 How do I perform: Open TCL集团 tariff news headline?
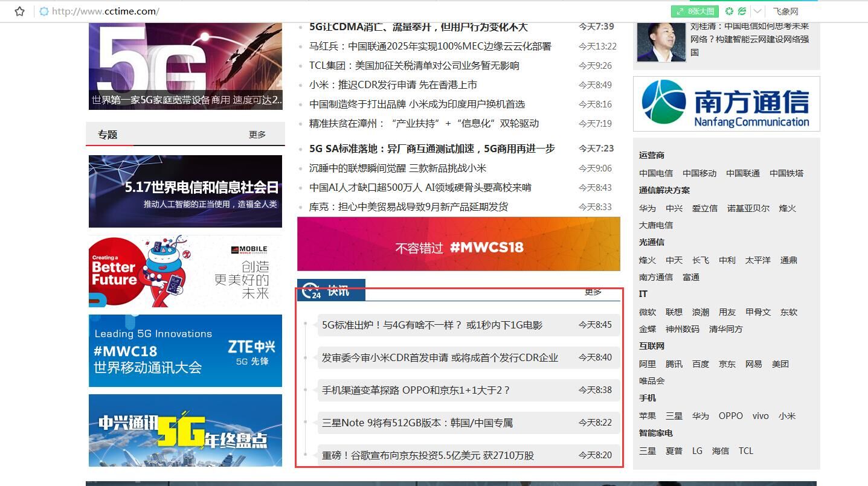click(414, 65)
